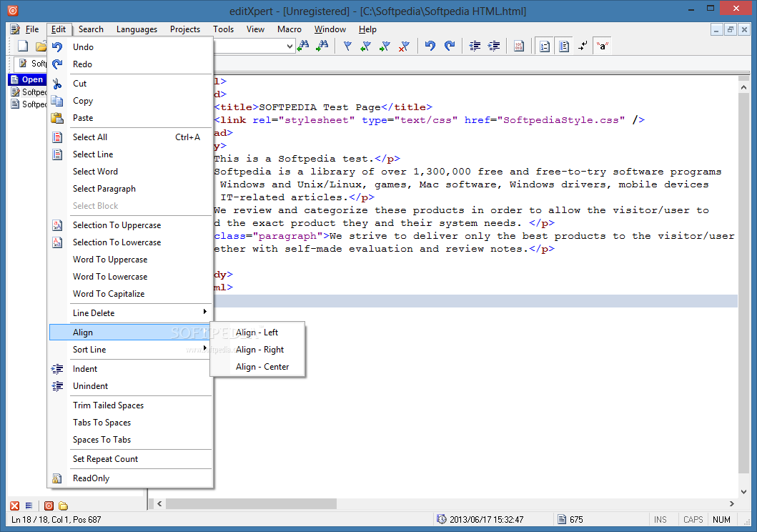Click the Redo icon in Edit menu
Screen dimensions: 757x532
tap(57, 64)
